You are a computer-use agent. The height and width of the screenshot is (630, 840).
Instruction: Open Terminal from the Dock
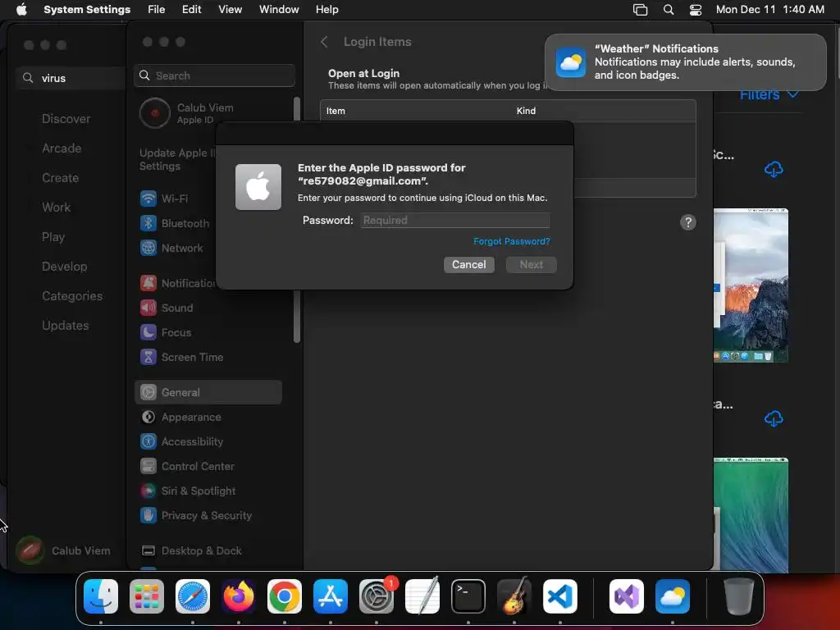point(468,596)
